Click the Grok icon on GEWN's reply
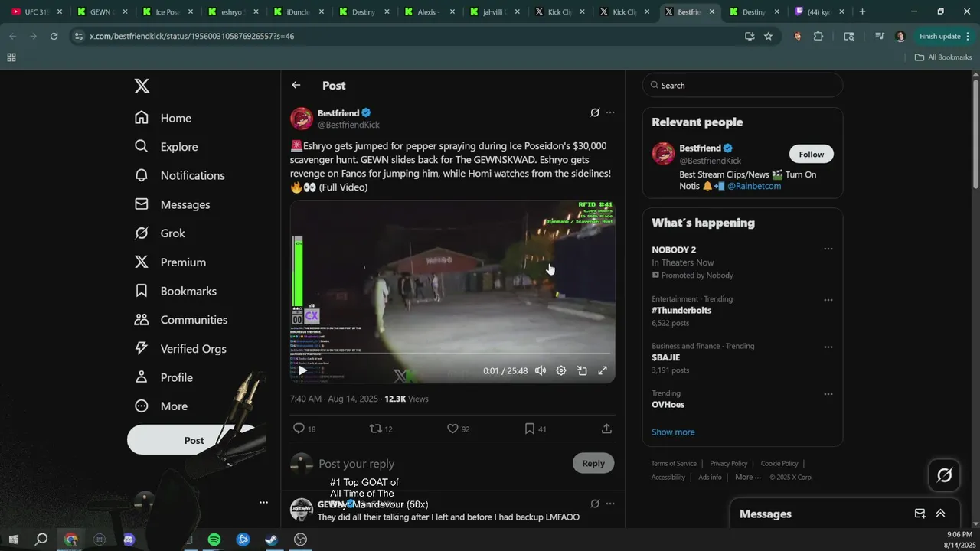Viewport: 980px width, 551px height. point(595,504)
